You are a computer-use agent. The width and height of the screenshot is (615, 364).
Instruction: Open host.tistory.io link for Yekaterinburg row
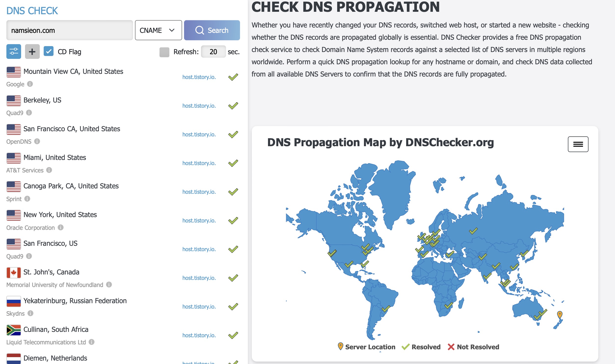(x=199, y=307)
